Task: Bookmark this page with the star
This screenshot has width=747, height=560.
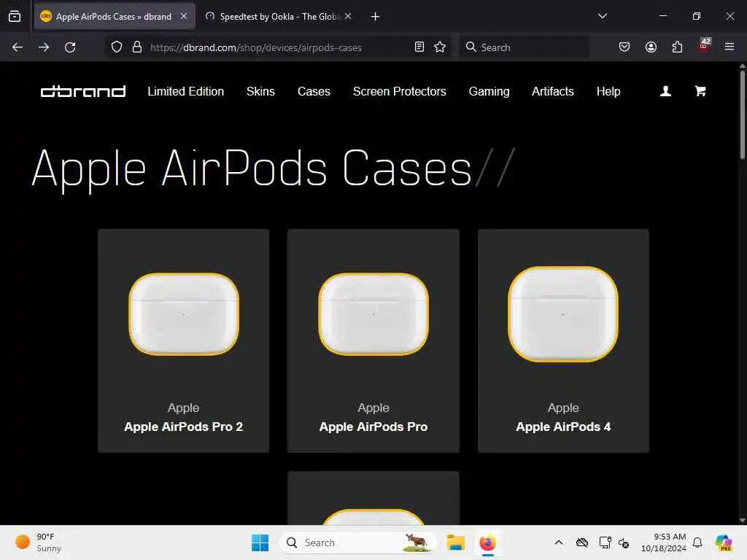Action: 440,47
